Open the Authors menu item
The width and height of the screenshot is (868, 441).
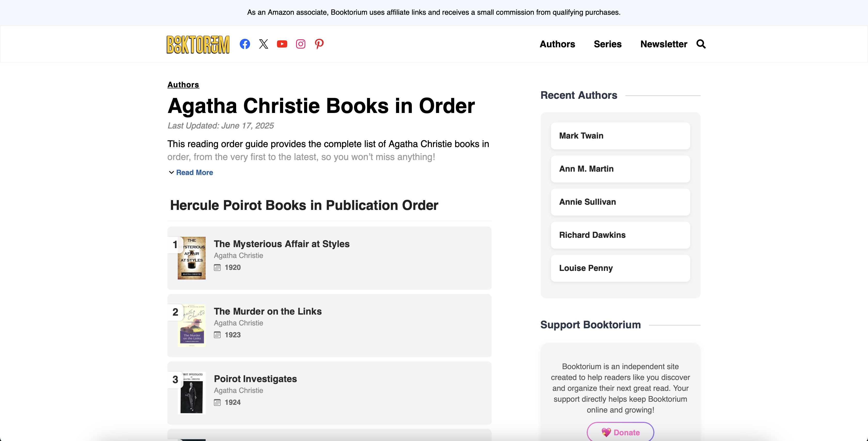(x=557, y=44)
